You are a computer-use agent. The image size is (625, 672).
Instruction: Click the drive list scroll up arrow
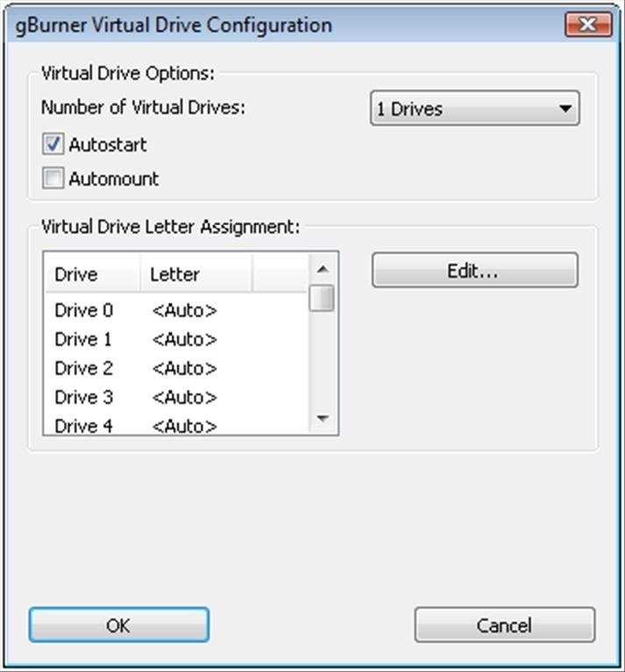(323, 269)
